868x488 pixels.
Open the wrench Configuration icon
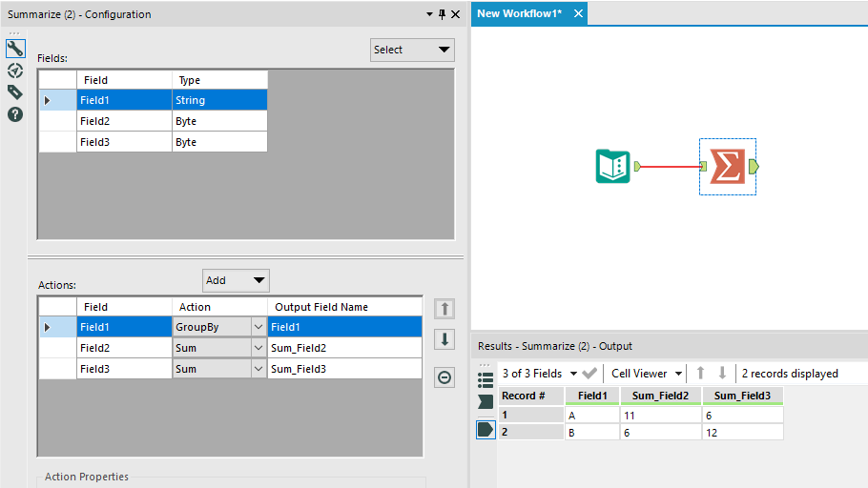[15, 49]
